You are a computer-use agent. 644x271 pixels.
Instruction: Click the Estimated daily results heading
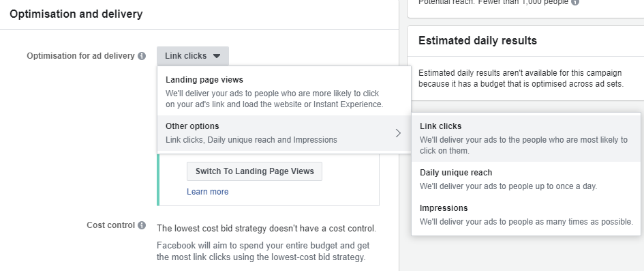[478, 41]
